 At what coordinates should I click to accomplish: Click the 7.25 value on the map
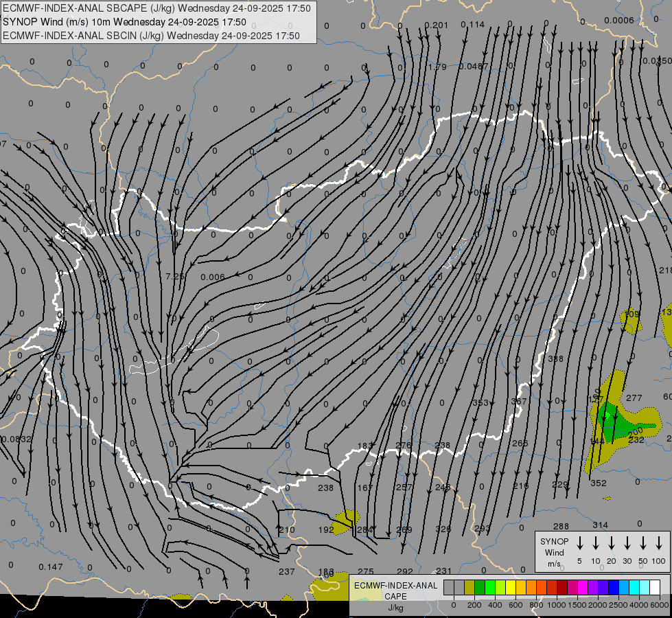(x=175, y=277)
